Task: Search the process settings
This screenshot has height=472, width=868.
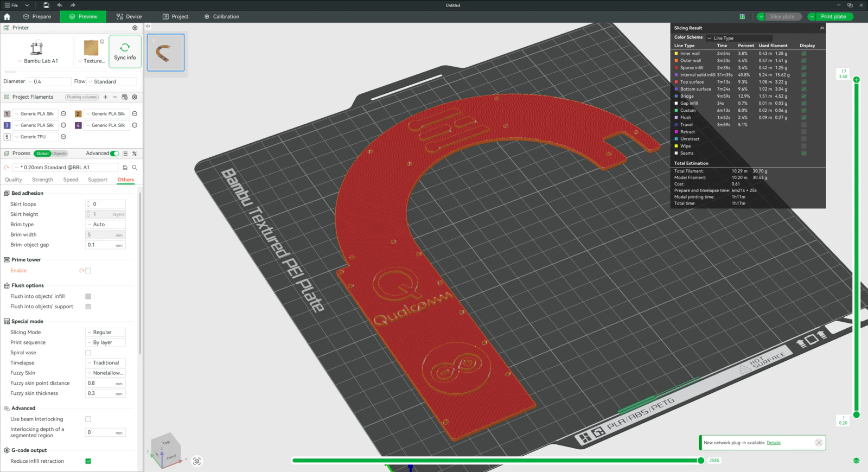Action: 135,168
